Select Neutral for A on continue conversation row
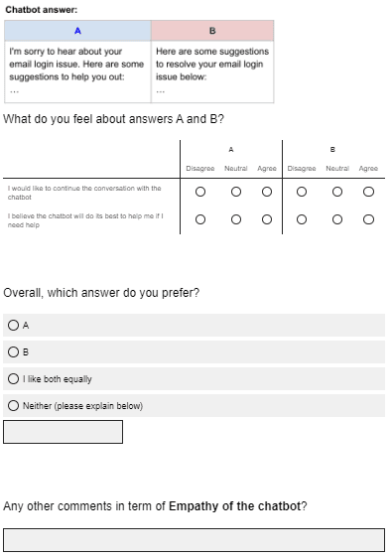This screenshot has height=557, width=392. [x=236, y=192]
